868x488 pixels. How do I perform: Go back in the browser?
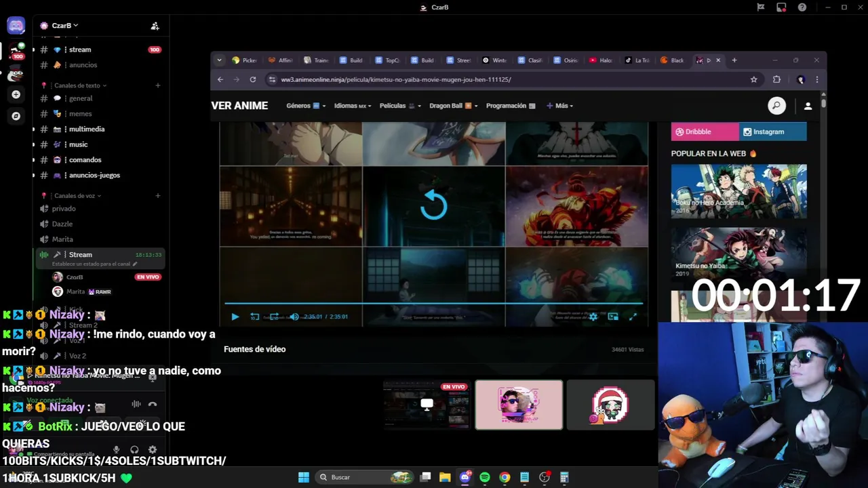click(x=220, y=79)
